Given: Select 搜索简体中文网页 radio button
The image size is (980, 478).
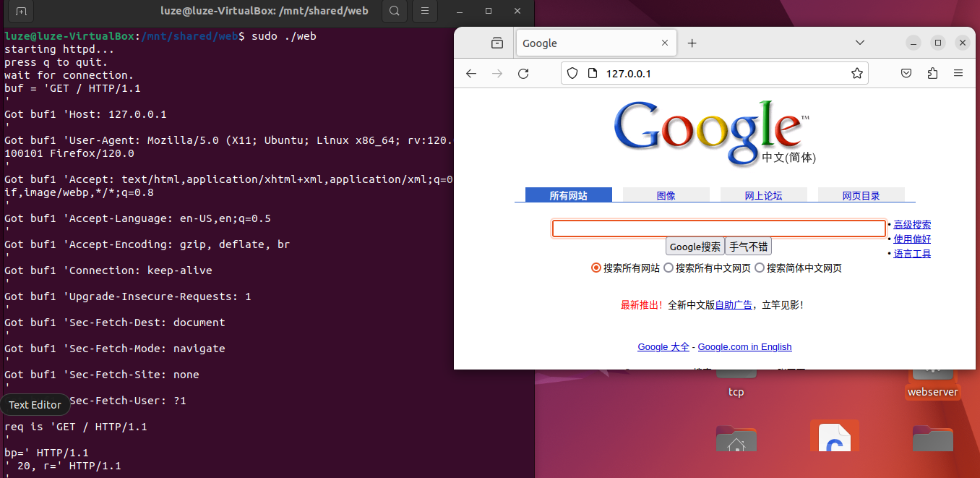Looking at the screenshot, I should click(x=760, y=268).
